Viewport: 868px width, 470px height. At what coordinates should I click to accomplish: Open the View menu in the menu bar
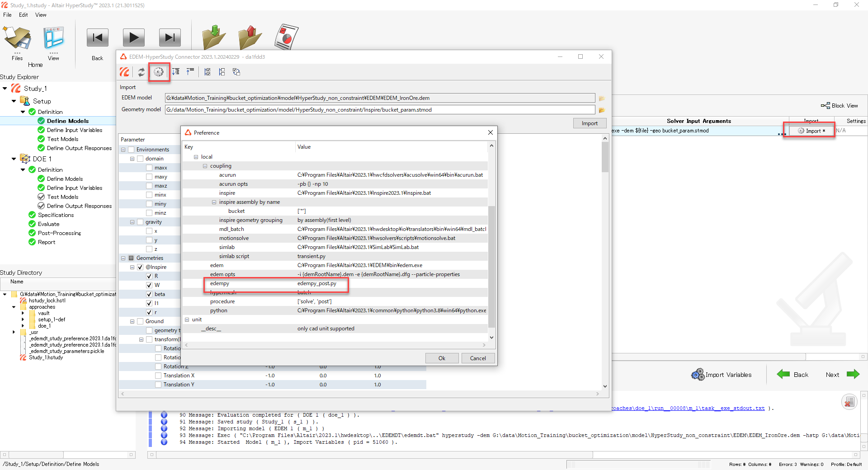point(41,15)
